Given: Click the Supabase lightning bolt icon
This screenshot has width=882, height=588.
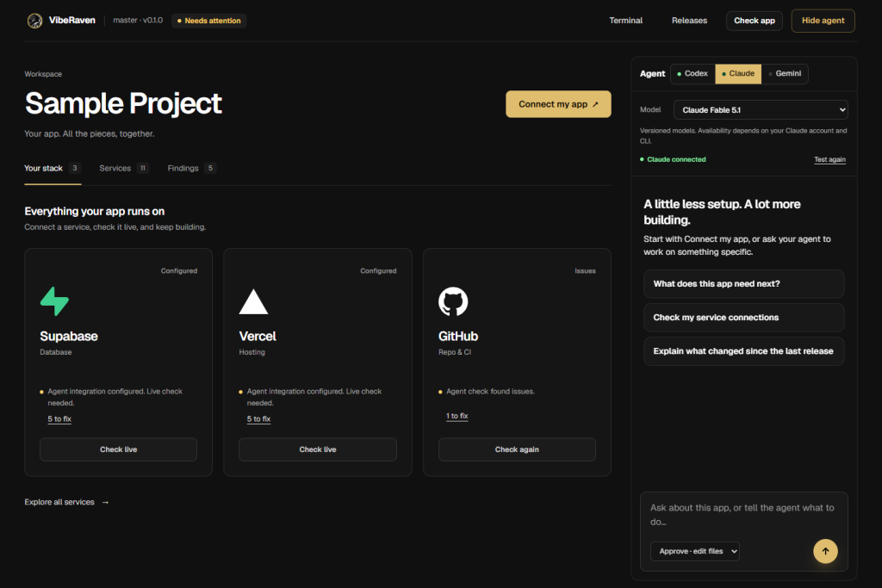Looking at the screenshot, I should click(x=54, y=301).
